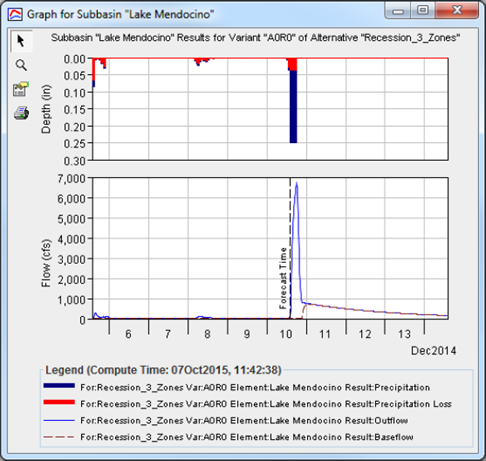486x461 pixels.
Task: Open the graph properties editor icon
Action: coord(21,89)
